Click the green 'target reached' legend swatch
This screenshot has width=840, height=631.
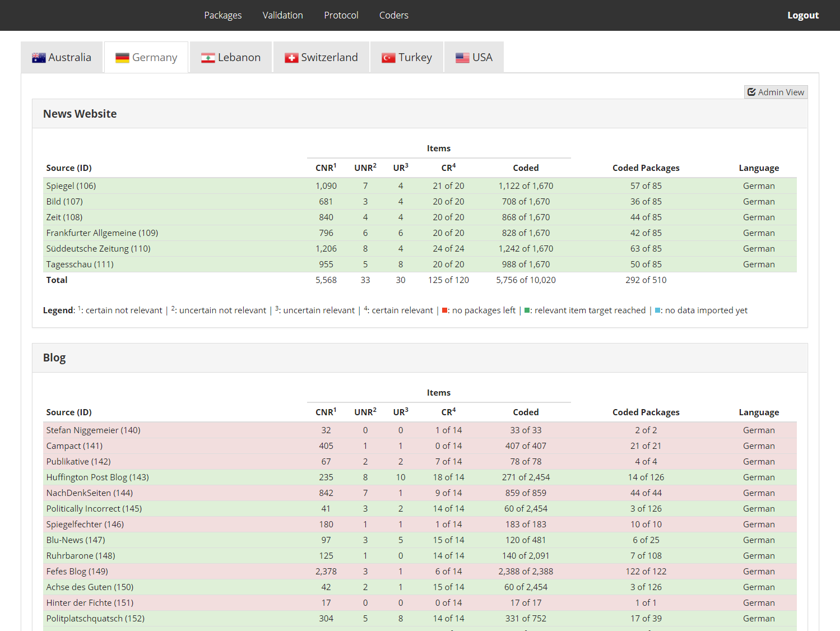tap(527, 310)
